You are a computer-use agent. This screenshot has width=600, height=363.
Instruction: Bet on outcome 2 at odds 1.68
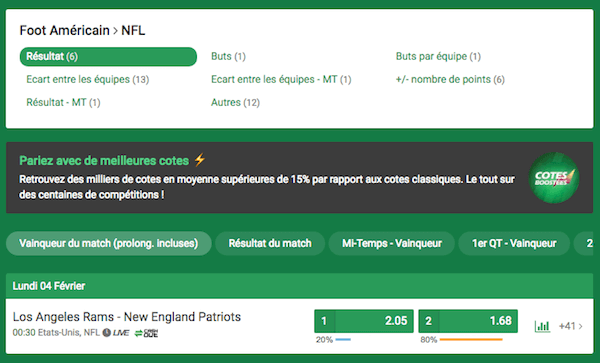(468, 321)
